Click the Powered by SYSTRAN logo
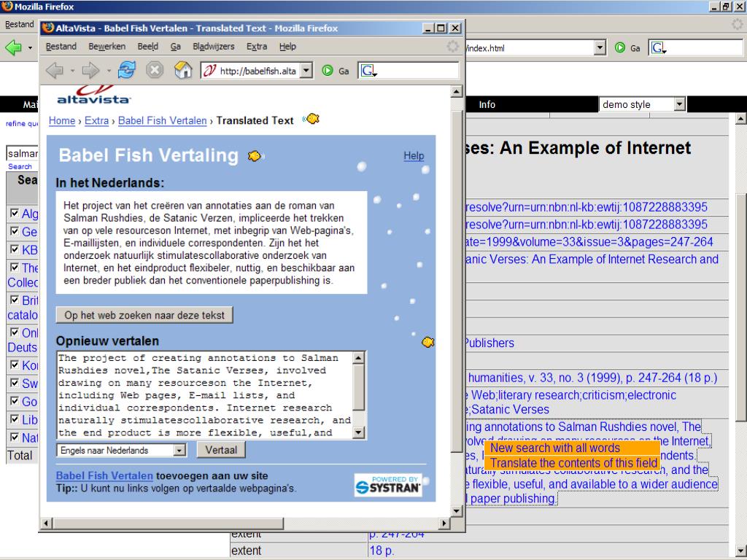 388,485
